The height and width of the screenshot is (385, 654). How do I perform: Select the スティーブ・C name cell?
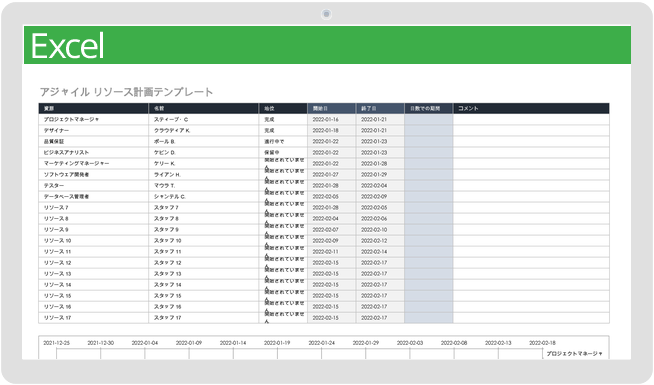click(x=204, y=119)
